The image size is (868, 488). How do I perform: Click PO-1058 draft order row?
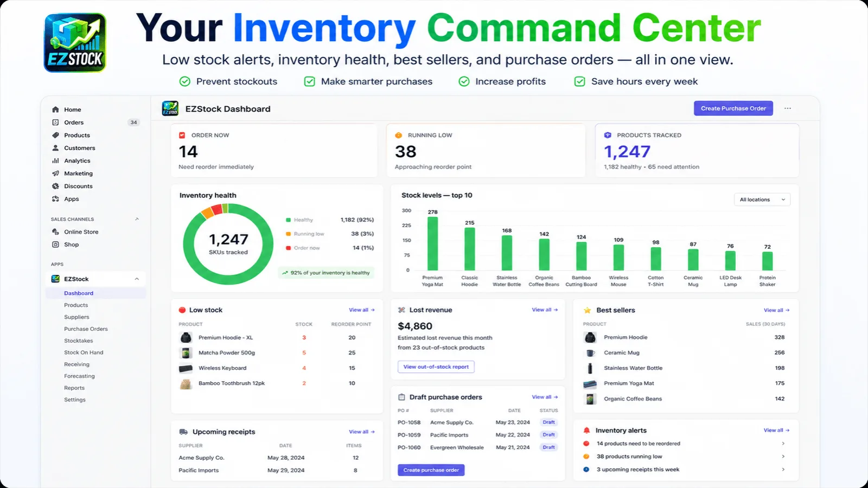(x=478, y=422)
